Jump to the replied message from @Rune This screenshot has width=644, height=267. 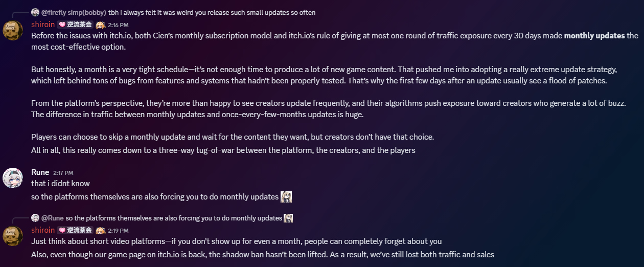click(174, 218)
